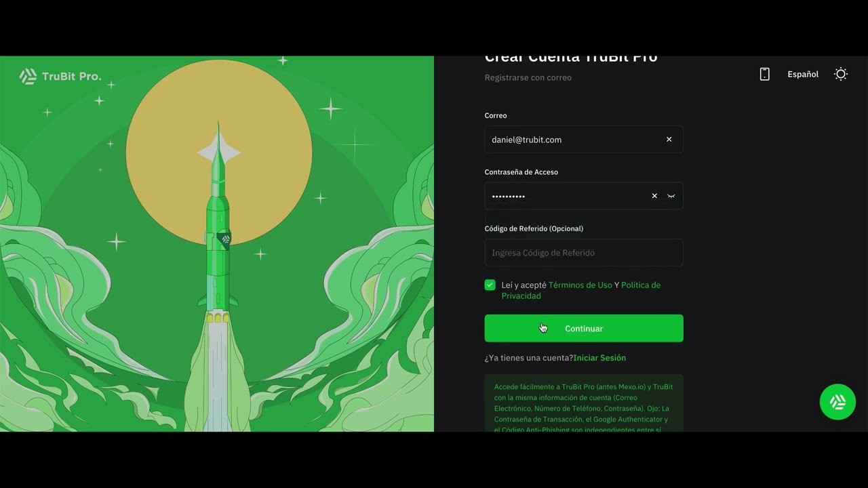
Task: Open the Política de Privacidad link
Action: [581, 291]
